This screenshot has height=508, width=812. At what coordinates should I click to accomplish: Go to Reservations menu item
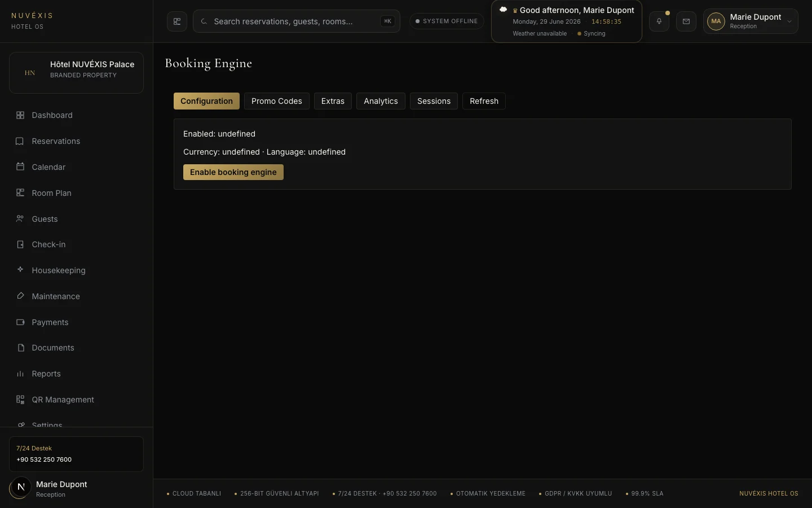[x=76, y=141]
